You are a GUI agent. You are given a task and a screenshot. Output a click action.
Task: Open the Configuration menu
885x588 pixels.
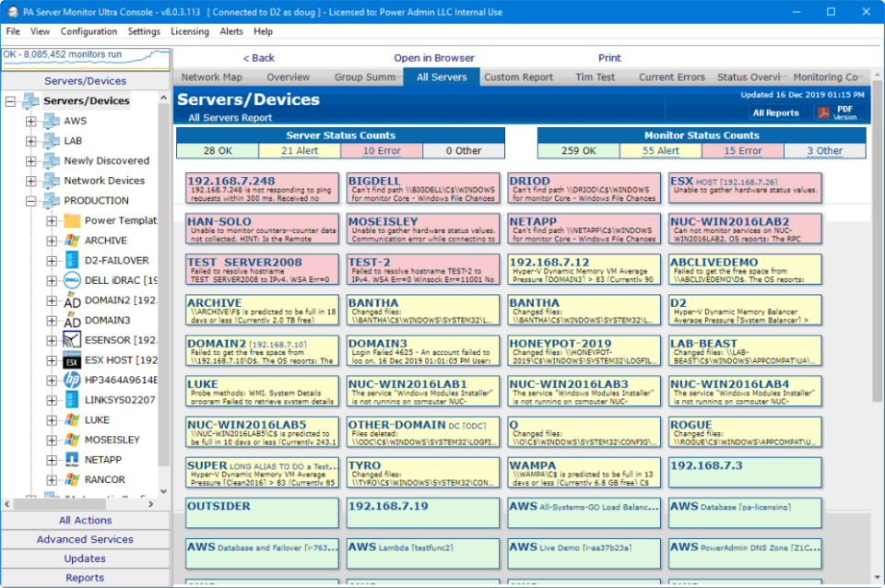coord(88,30)
